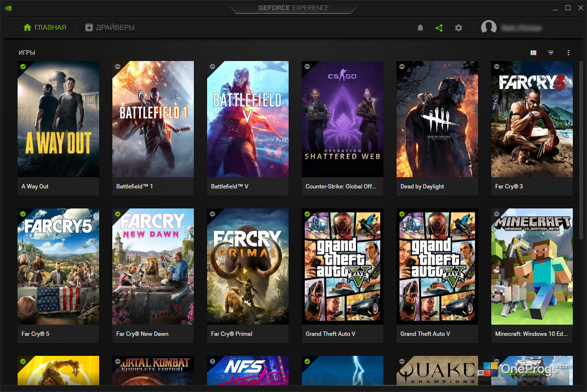The width and height of the screenshot is (587, 392).
Task: Switch games to grid view icon
Action: point(533,53)
